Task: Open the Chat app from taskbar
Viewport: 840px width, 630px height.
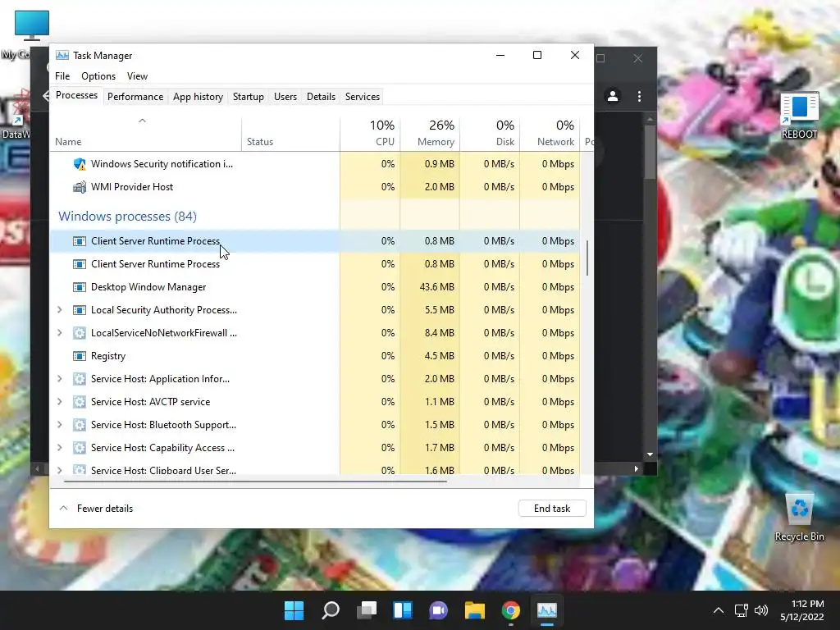Action: pos(438,610)
